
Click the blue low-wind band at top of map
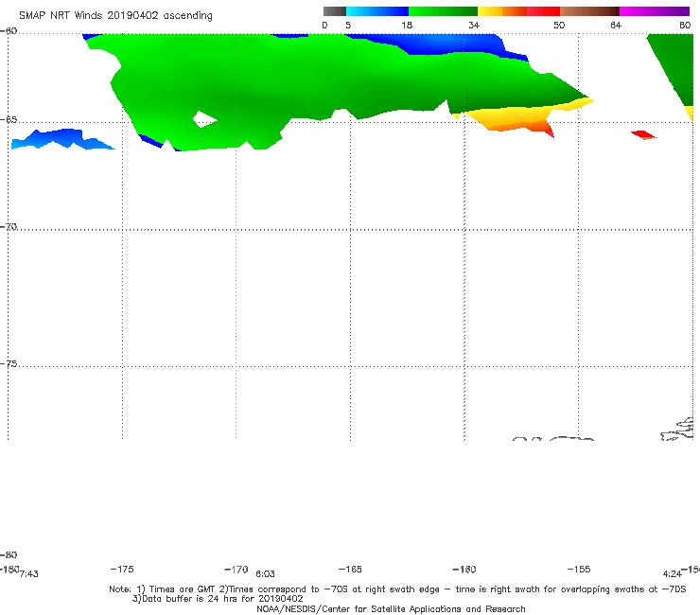pos(446,44)
